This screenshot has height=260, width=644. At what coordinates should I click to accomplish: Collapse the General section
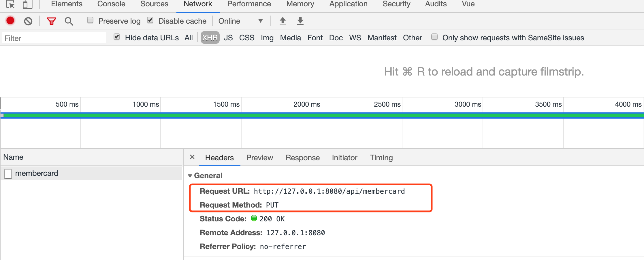pyautogui.click(x=190, y=176)
